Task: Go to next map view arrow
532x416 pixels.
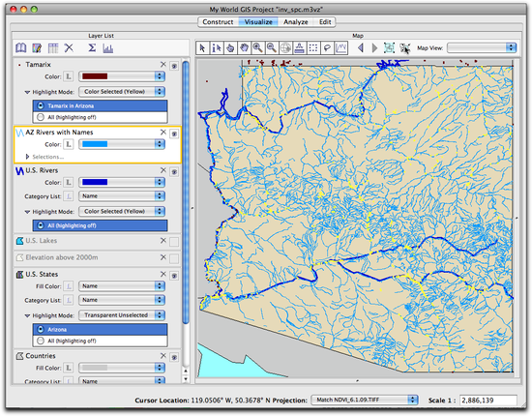Action: (x=374, y=47)
